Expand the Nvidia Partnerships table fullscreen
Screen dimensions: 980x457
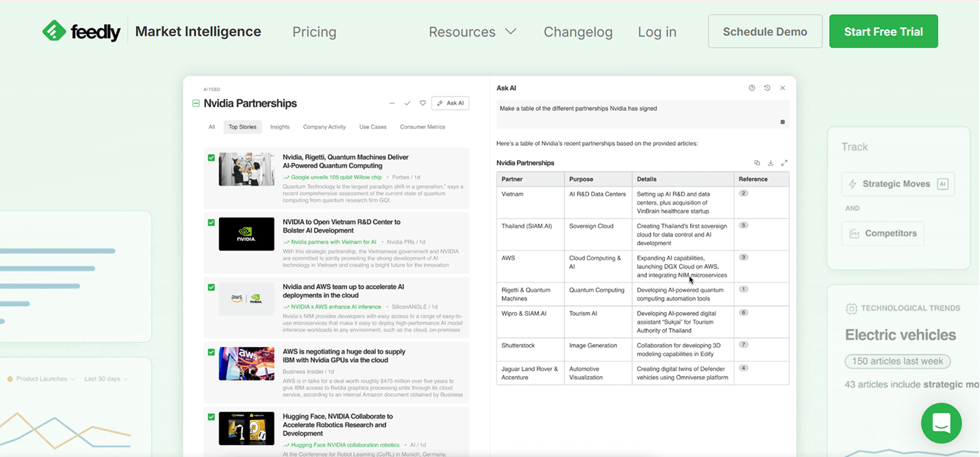[x=784, y=163]
